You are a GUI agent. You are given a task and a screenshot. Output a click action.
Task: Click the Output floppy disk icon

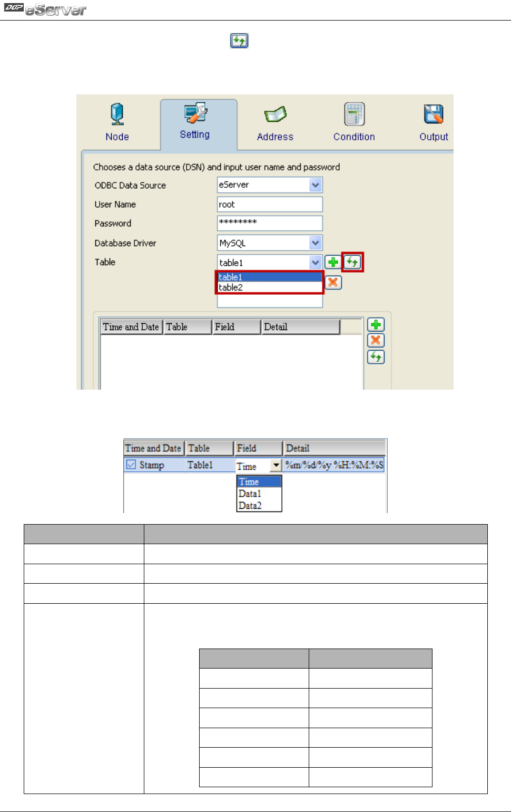(x=434, y=114)
